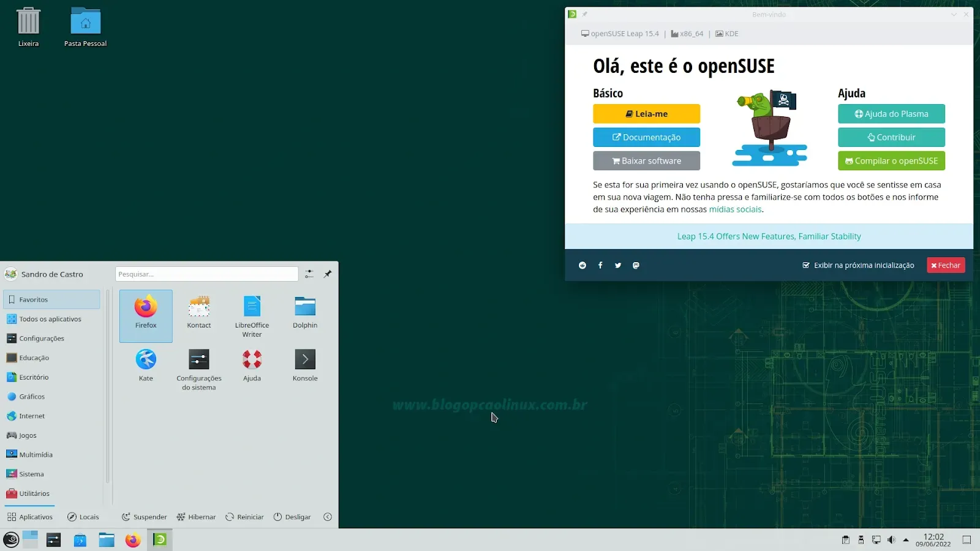
Task: Click the Reiniciar button
Action: [x=244, y=517]
